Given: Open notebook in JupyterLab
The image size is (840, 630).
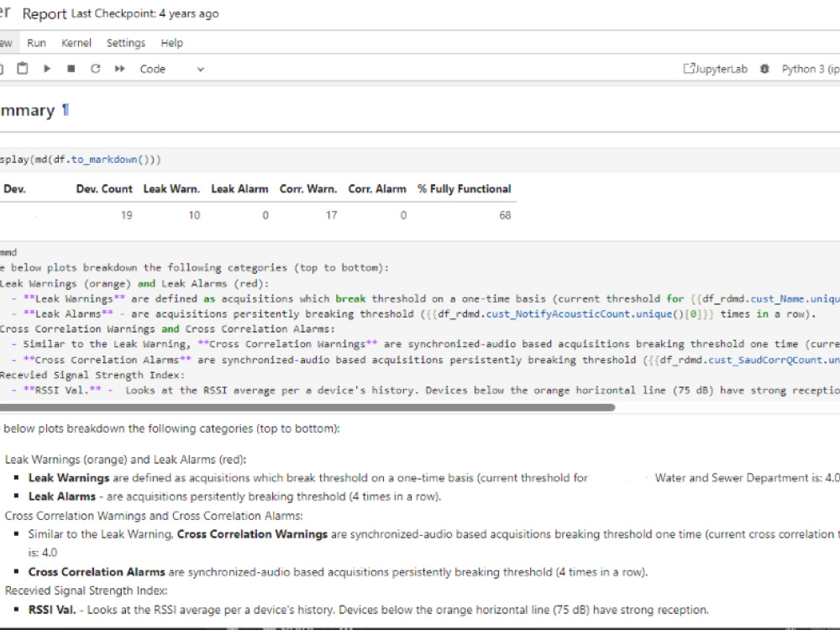Looking at the screenshot, I should (x=715, y=69).
